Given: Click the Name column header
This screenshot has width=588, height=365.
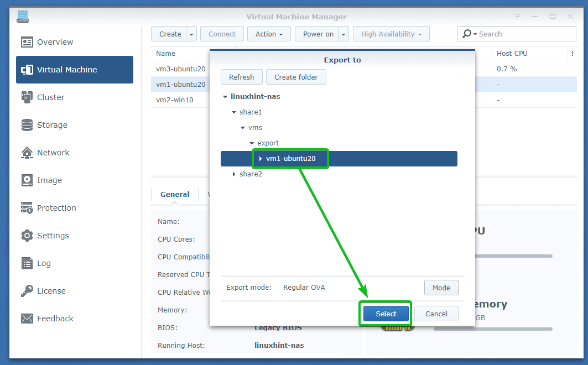Looking at the screenshot, I should (166, 54).
